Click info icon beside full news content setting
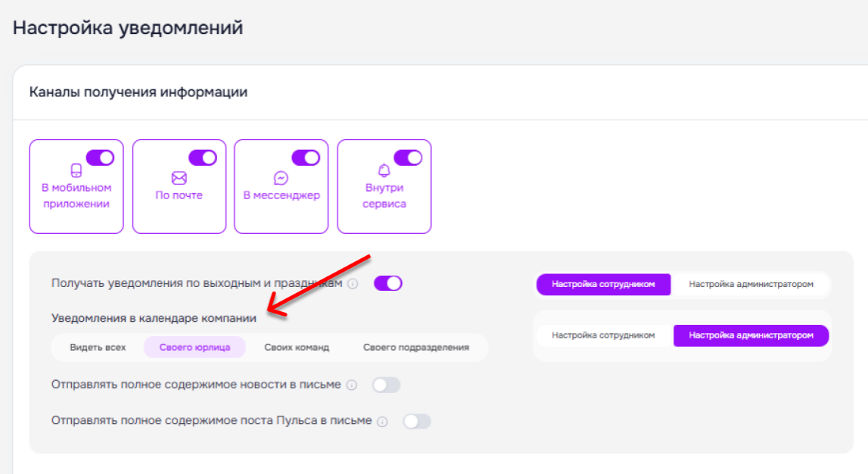868x474 pixels. 352,385
